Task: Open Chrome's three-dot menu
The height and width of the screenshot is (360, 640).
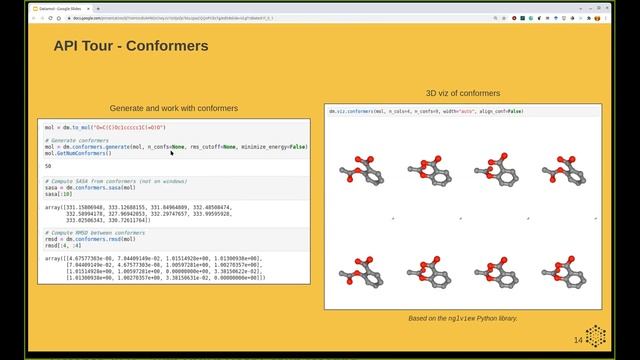Action: pyautogui.click(x=606, y=18)
